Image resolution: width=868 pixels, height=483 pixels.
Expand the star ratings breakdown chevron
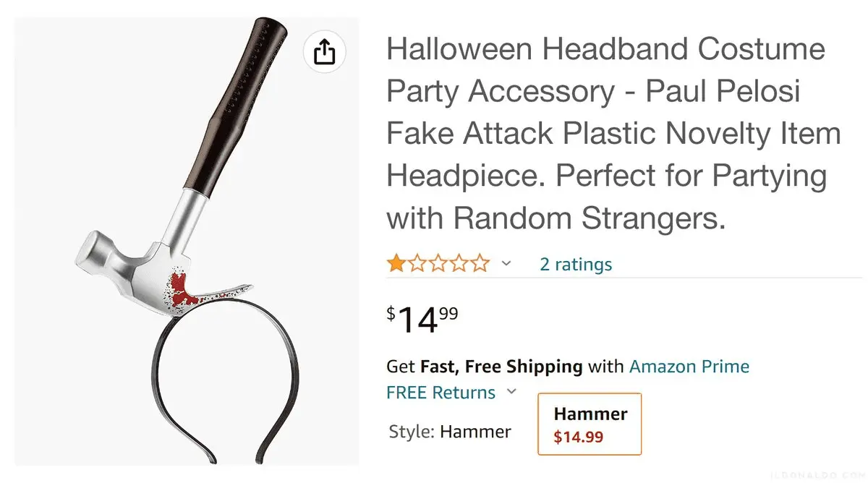[x=506, y=264]
